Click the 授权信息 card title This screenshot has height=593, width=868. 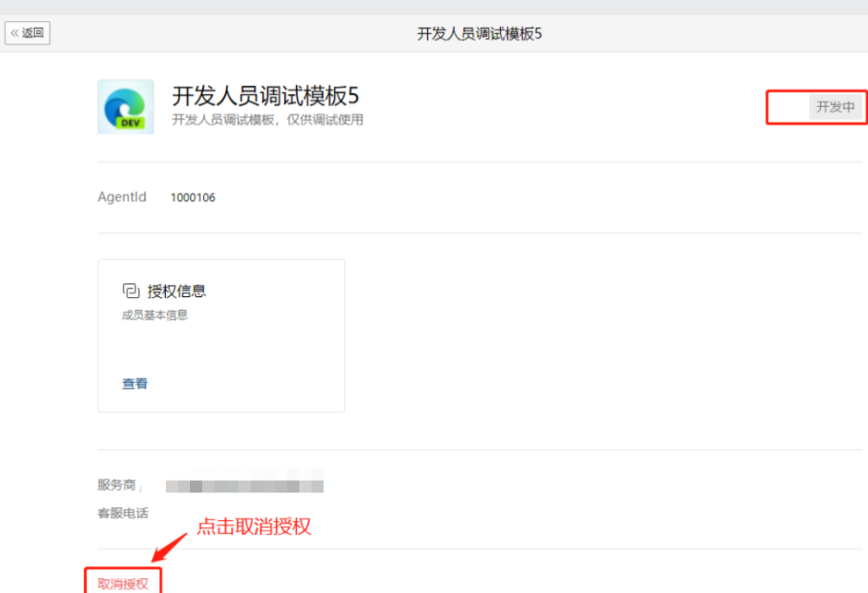pos(177,291)
